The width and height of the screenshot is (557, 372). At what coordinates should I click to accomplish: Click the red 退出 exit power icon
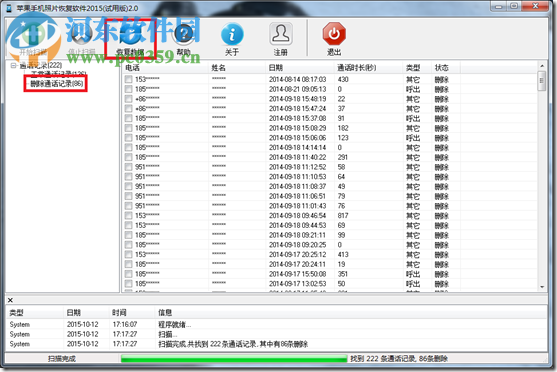(x=334, y=34)
